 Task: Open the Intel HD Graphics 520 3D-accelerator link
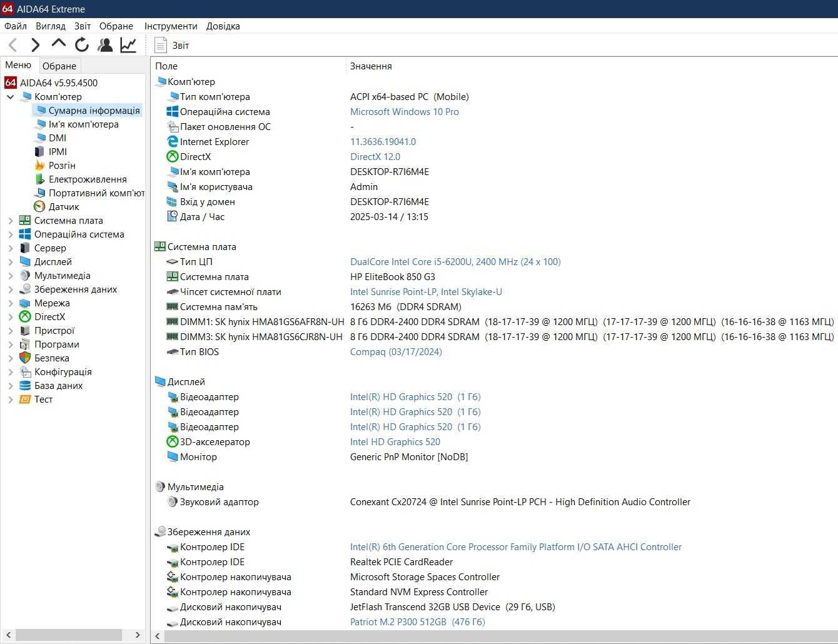pyautogui.click(x=395, y=442)
